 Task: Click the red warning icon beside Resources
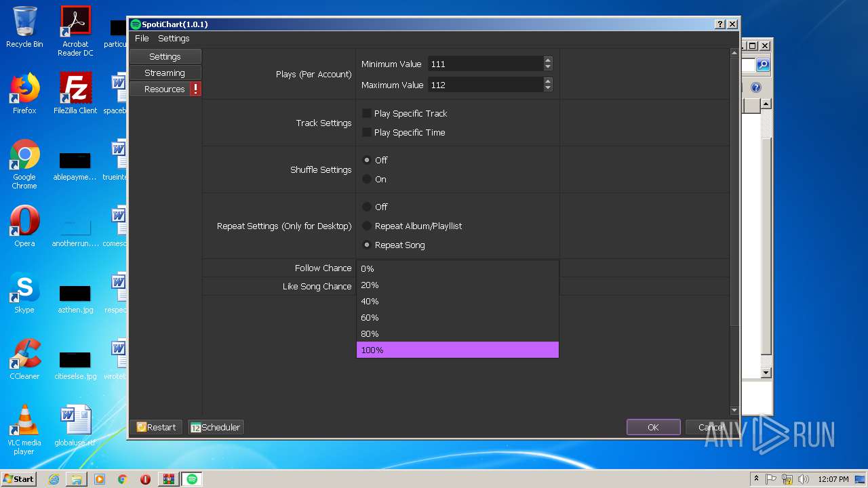click(x=195, y=89)
